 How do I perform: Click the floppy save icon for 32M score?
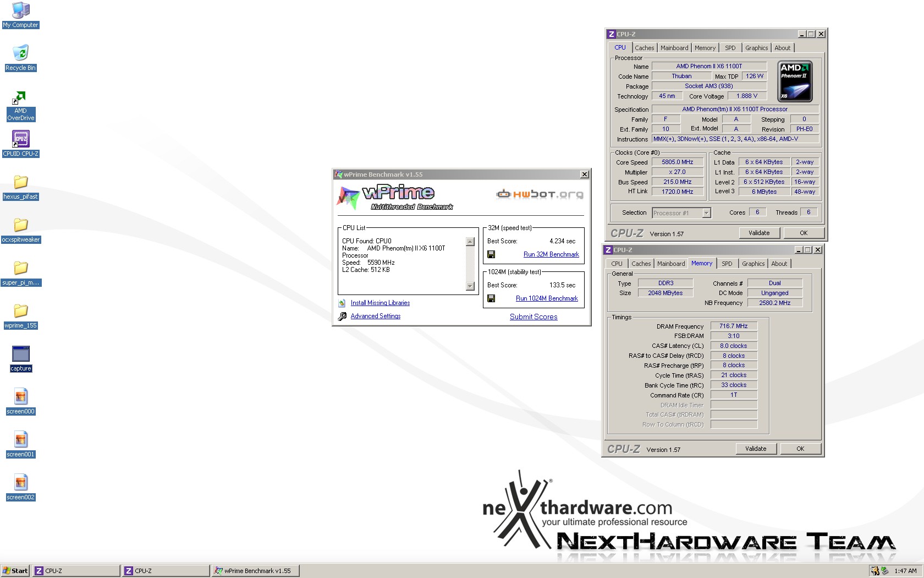pos(491,254)
